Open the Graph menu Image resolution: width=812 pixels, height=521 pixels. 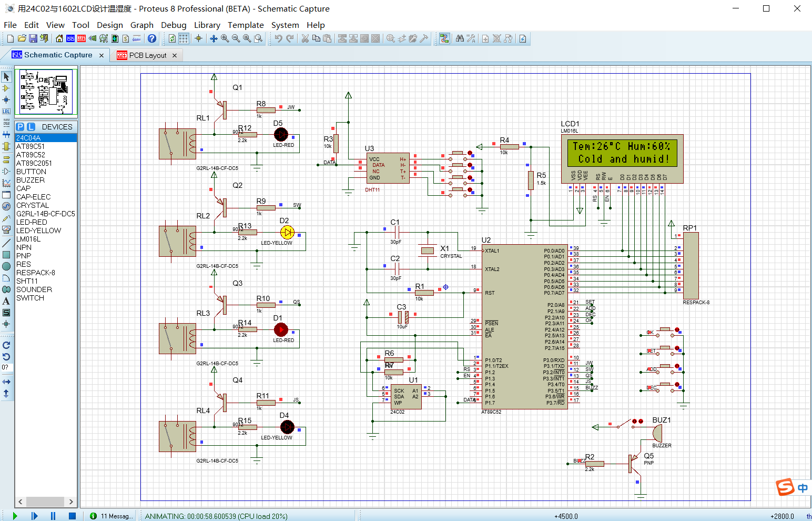142,25
